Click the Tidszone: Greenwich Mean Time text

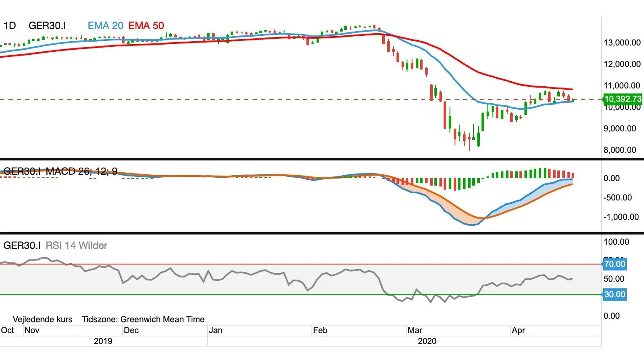143,319
